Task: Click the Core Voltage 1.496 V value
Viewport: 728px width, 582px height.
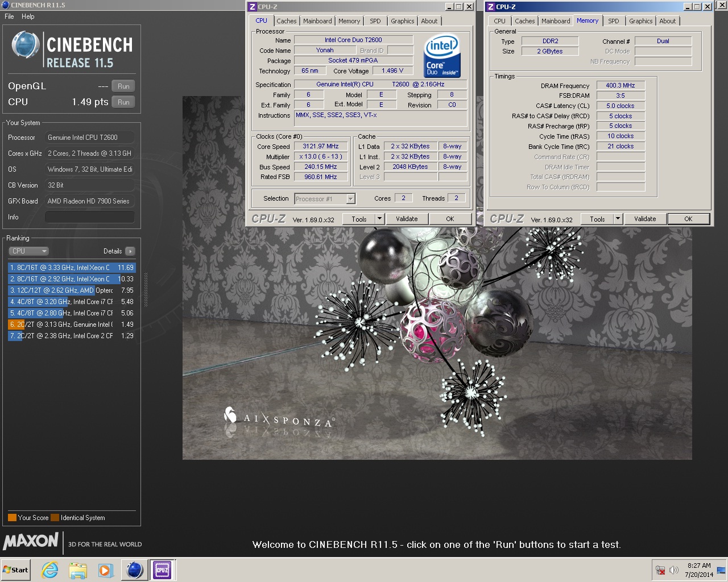Action: [x=392, y=71]
